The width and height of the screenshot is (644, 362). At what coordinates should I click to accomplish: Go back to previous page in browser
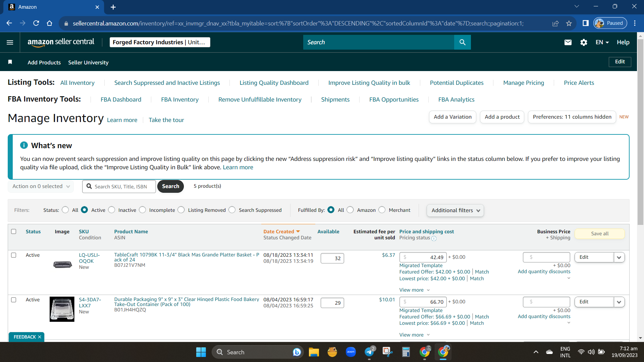tap(9, 23)
